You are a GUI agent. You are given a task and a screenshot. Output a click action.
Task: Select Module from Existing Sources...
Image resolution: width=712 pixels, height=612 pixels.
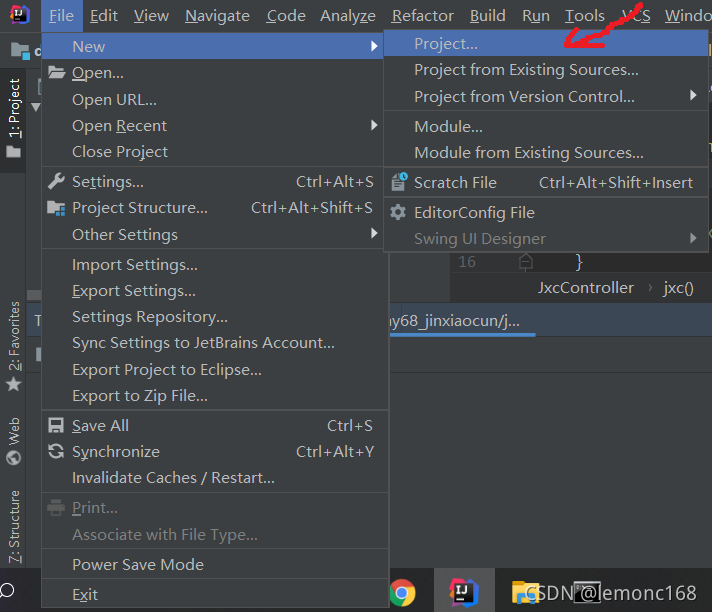[x=545, y=153]
